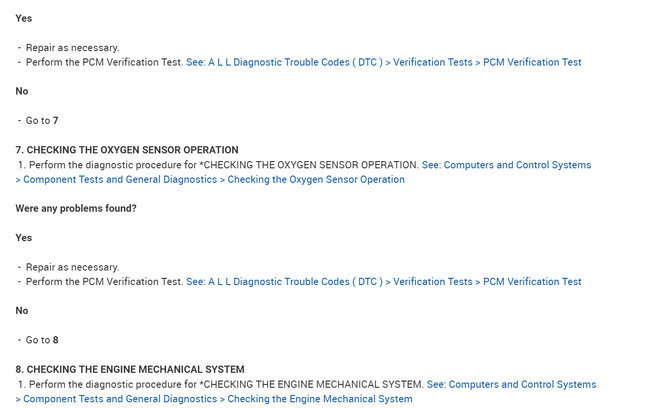Click the "No" label above "Go to 7"

(22, 91)
